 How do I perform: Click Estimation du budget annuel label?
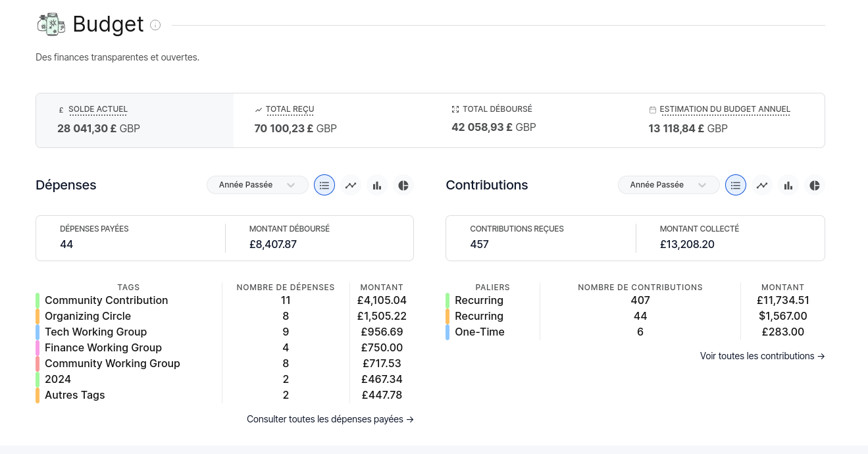[x=725, y=109]
